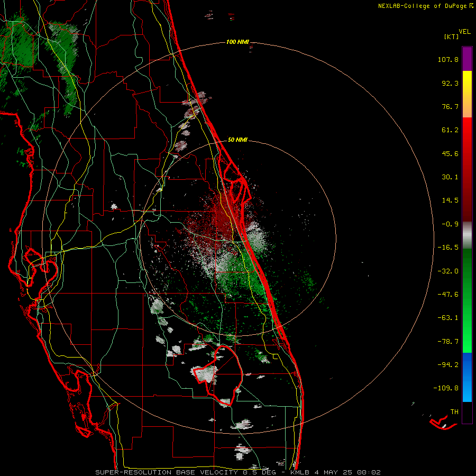Click the 50 NMI range ring label
The width and height of the screenshot is (476, 476).
point(237,140)
